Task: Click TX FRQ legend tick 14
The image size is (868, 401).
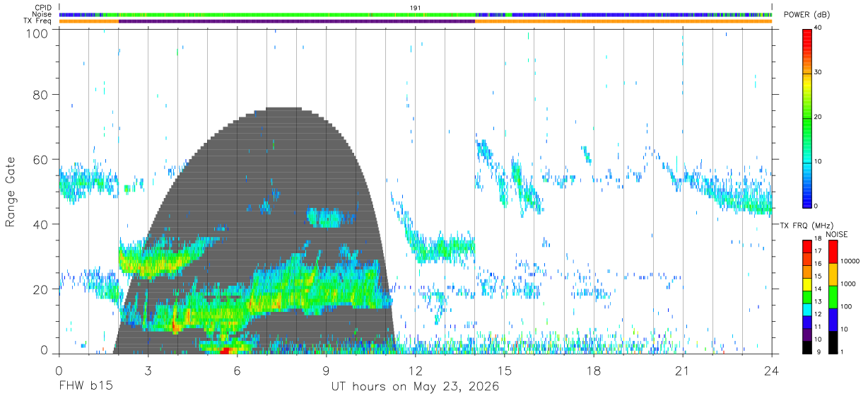Action: [x=819, y=290]
